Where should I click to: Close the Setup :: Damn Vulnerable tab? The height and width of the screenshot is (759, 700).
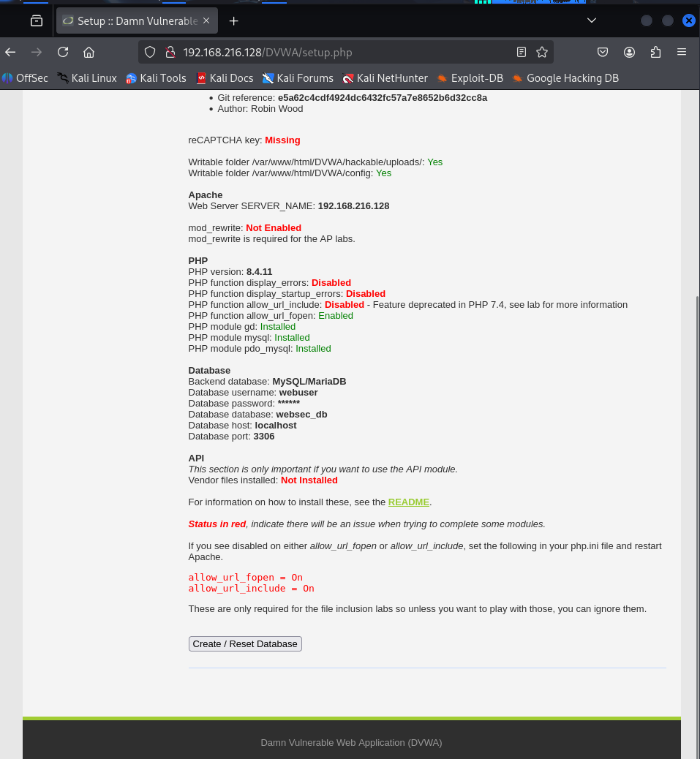pos(206,20)
